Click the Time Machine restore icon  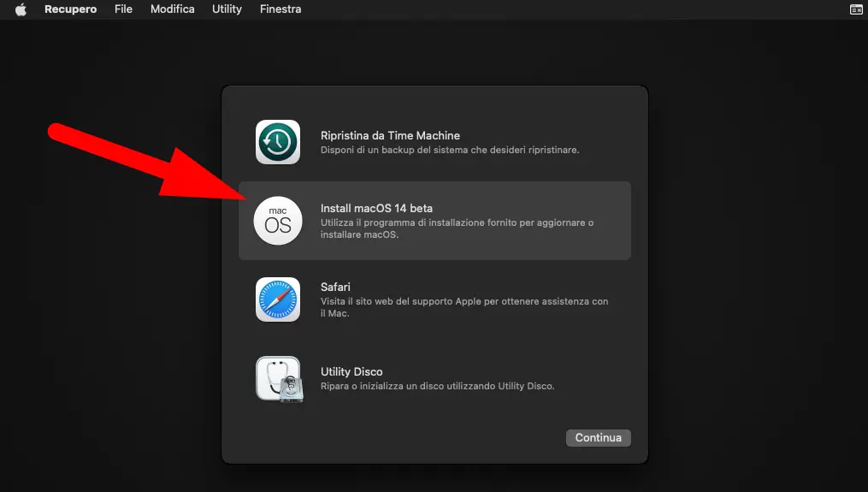[x=278, y=142]
